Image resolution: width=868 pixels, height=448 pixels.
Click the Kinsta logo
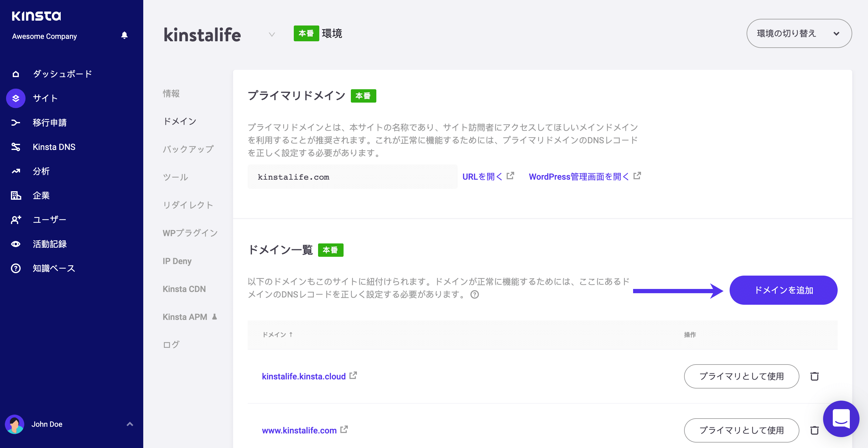point(36,16)
